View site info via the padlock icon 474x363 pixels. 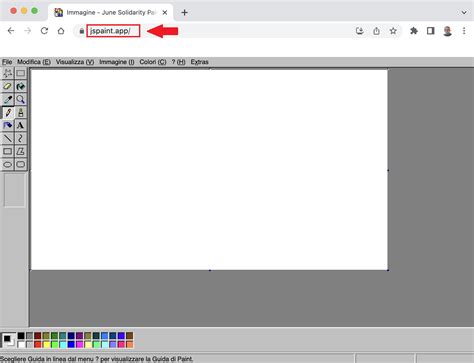click(x=82, y=31)
